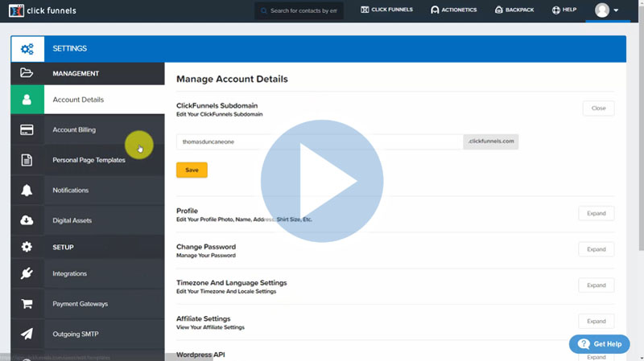Click the Personal Page Templates document icon
This screenshot has width=644, height=361.
click(x=27, y=160)
